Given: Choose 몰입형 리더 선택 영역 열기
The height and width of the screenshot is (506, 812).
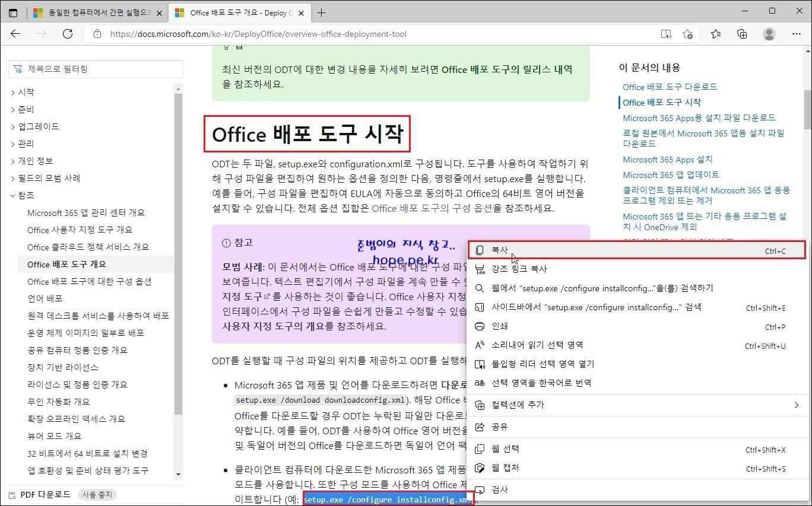Looking at the screenshot, I should (x=636, y=364).
